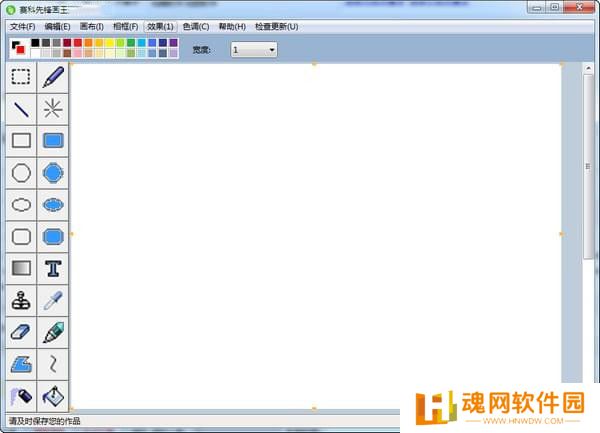
Task: Choose the spray can tool
Action: coord(21,396)
